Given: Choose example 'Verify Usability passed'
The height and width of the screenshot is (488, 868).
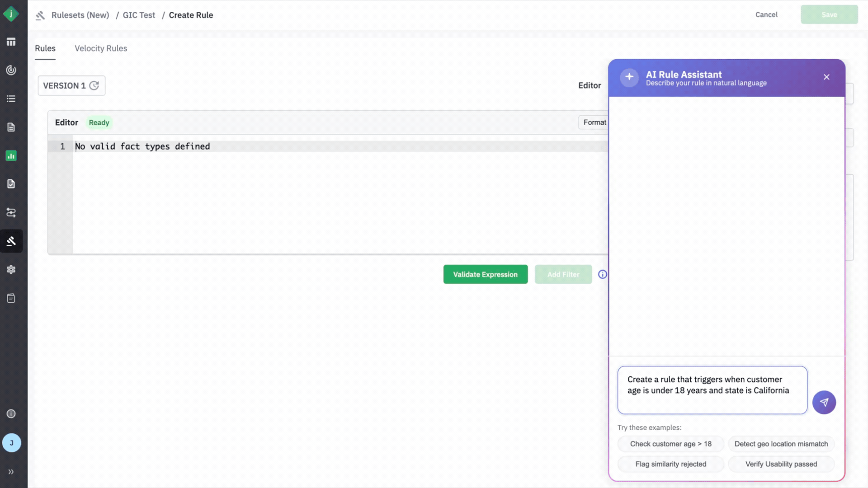Looking at the screenshot, I should [781, 464].
